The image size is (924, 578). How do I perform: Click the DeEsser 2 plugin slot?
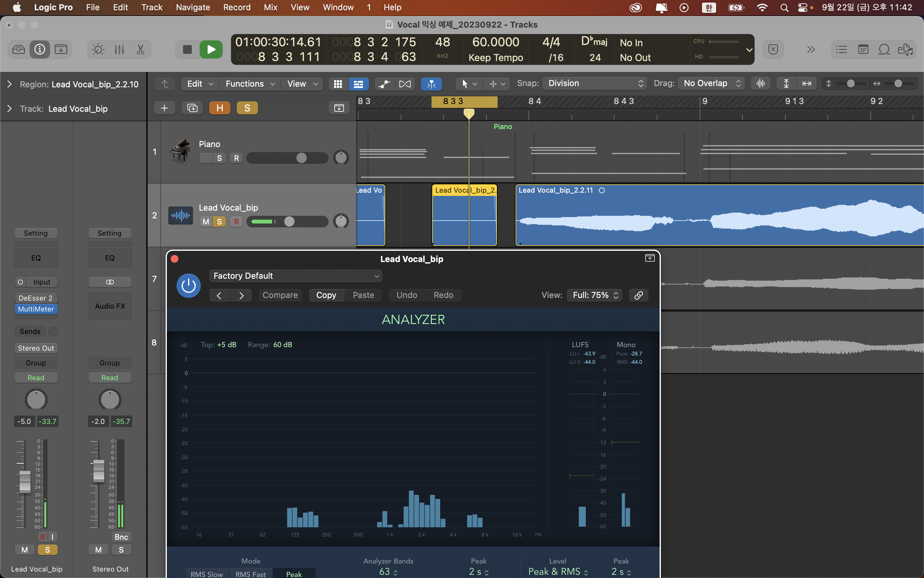(36, 298)
